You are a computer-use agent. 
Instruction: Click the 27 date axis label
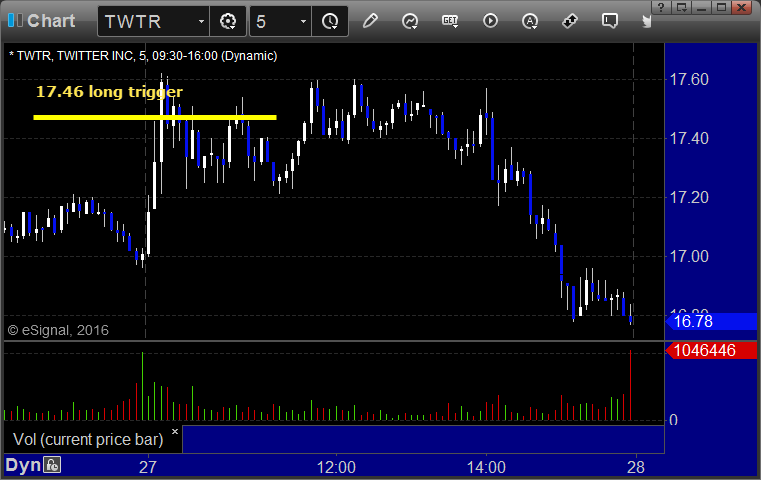[x=148, y=467]
